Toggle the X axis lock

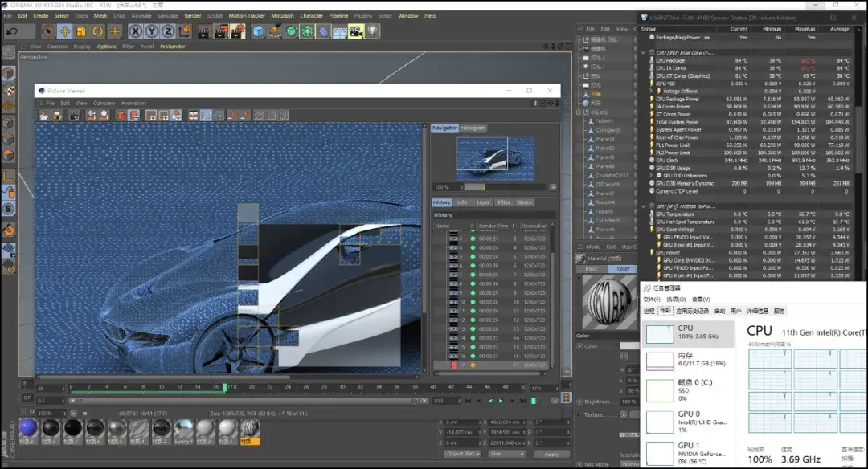coord(135,31)
